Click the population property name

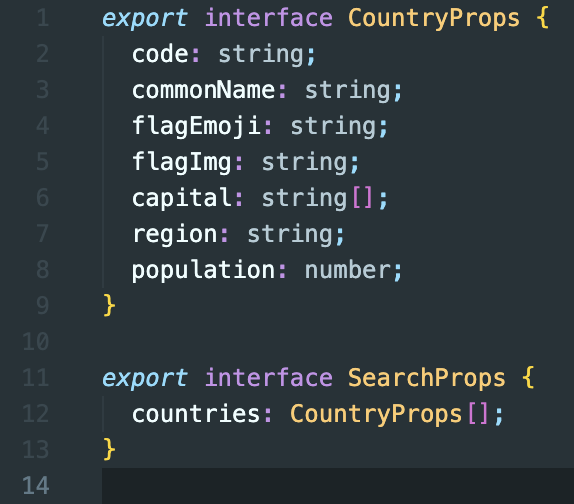[x=204, y=270]
